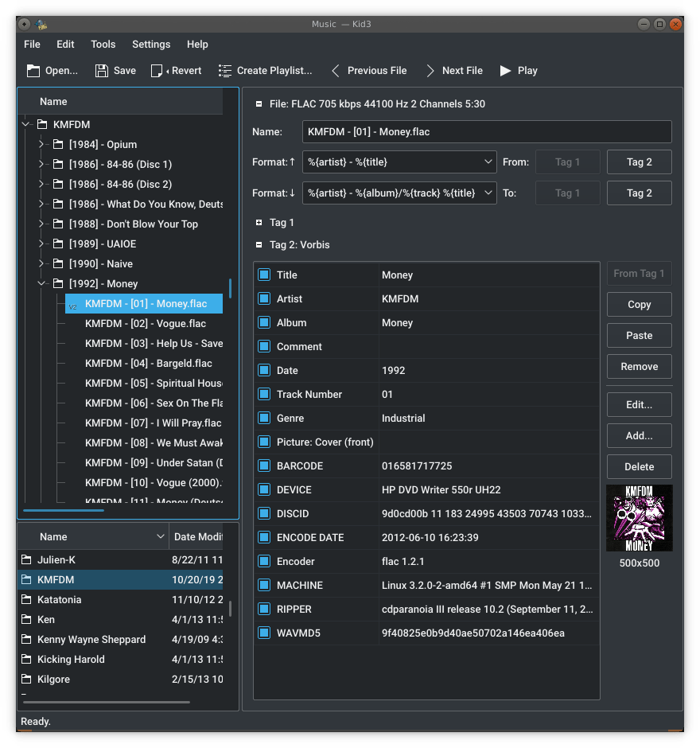Click the To Tag 2 button

639,193
